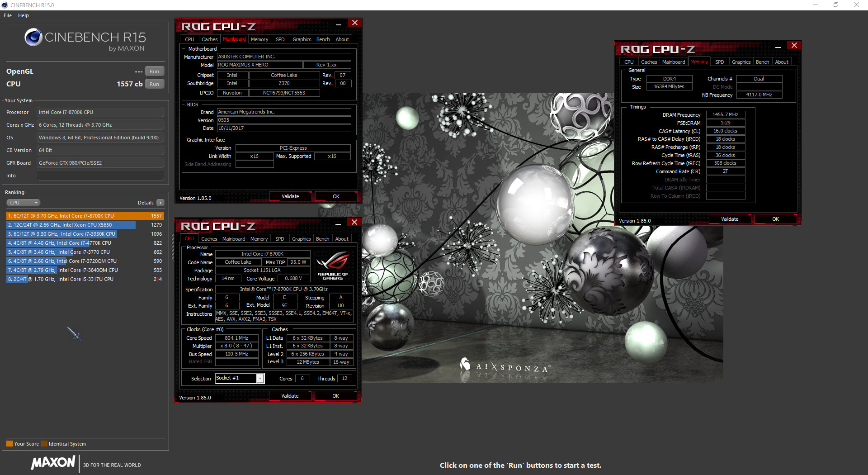The image size is (868, 475).
Task: Open SPD tab in Memory CPU-Z window
Action: click(720, 62)
